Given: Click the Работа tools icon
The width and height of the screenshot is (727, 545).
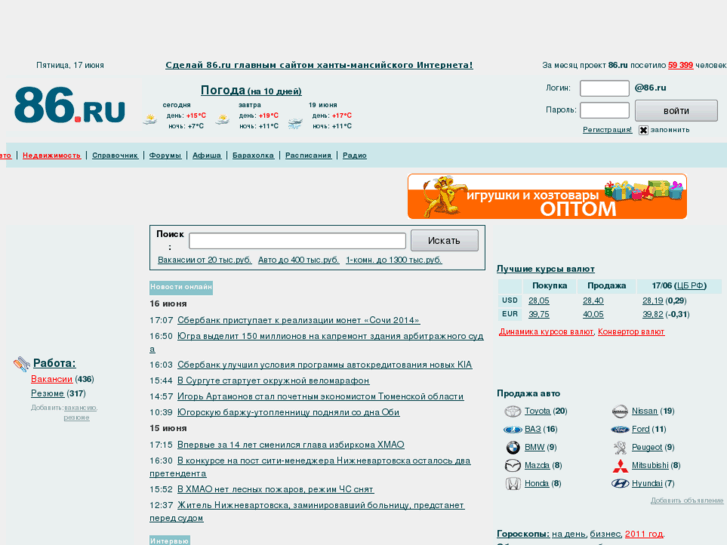Looking at the screenshot, I should 21,364.
